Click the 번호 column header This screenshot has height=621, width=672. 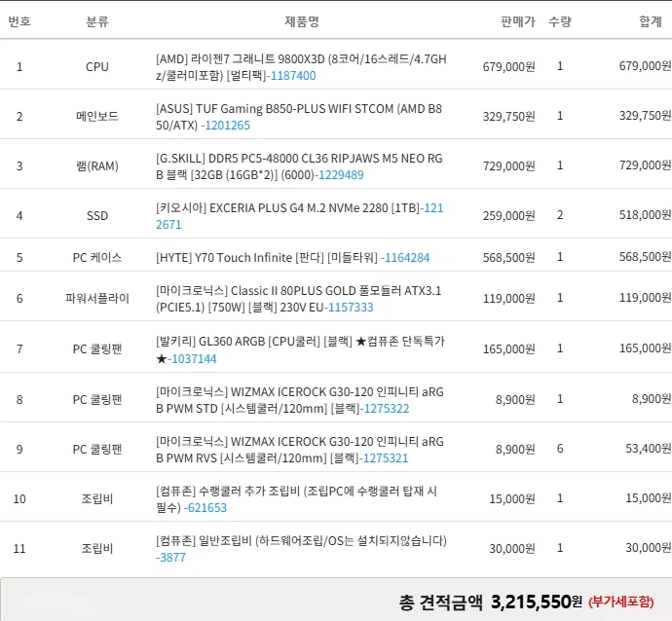(19, 21)
